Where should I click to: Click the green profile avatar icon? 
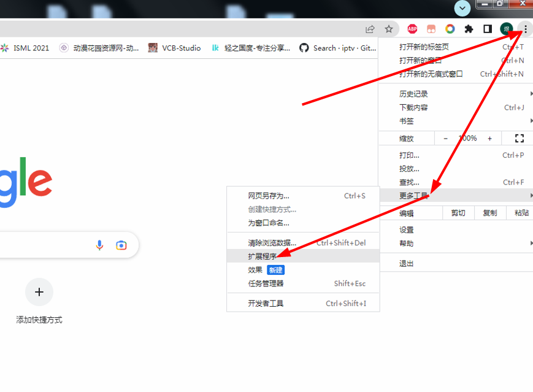[x=507, y=29]
